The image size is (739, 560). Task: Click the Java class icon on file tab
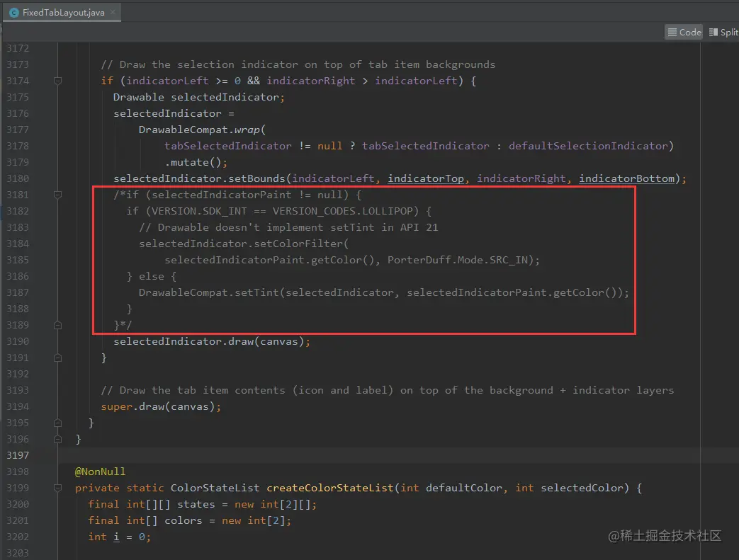click(14, 13)
